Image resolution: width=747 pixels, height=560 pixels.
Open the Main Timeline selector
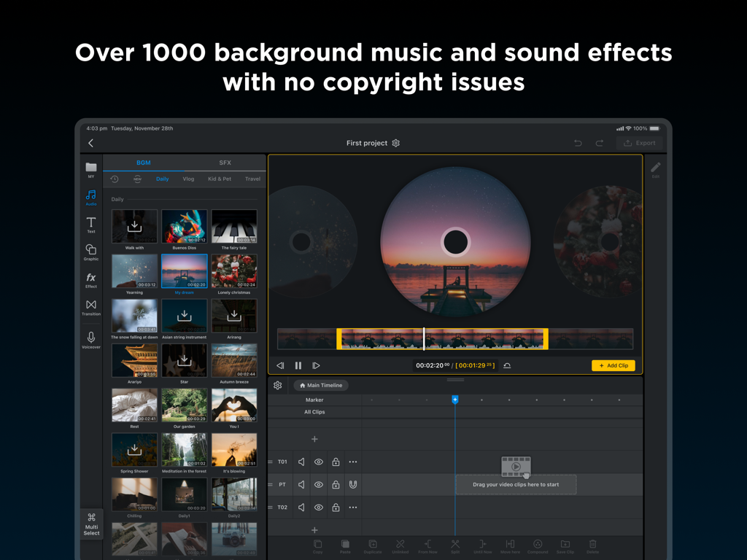[x=321, y=385]
